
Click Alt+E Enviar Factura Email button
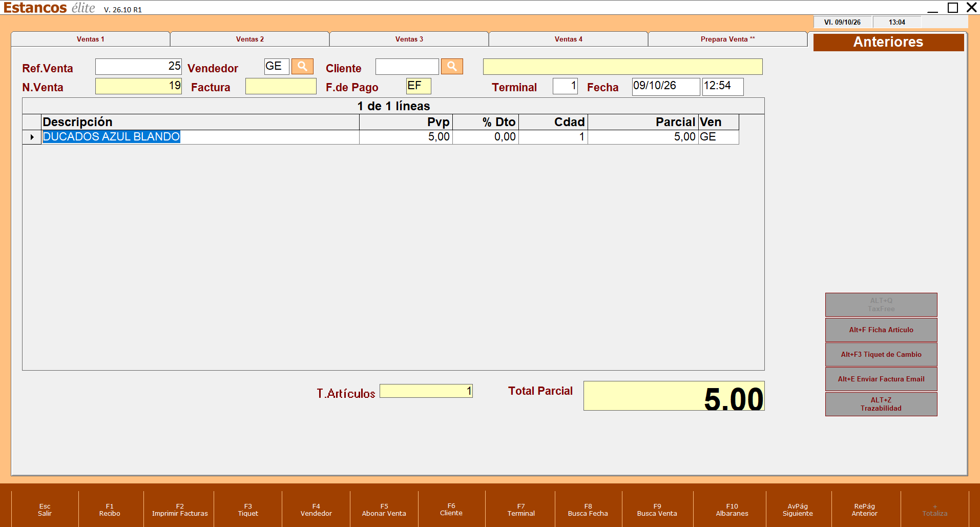pos(881,379)
